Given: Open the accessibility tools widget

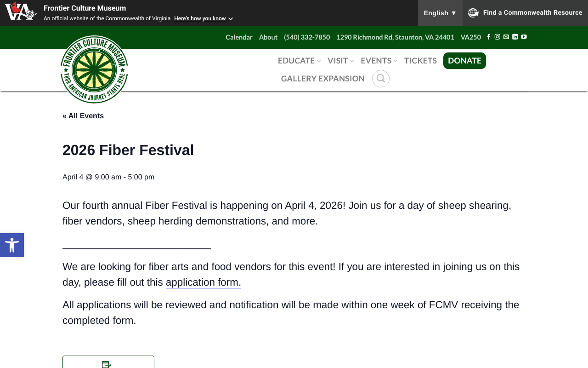Looking at the screenshot, I should (12, 245).
